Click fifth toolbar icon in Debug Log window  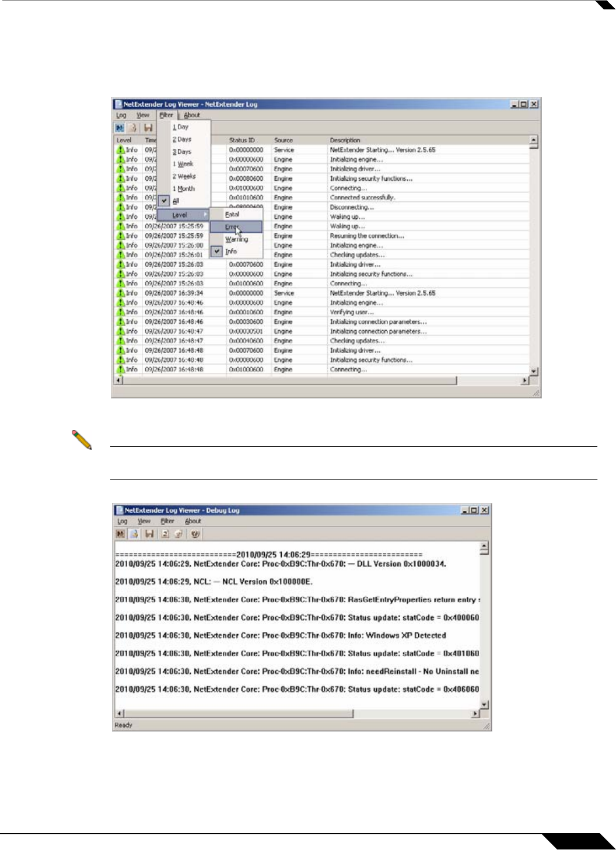point(178,534)
